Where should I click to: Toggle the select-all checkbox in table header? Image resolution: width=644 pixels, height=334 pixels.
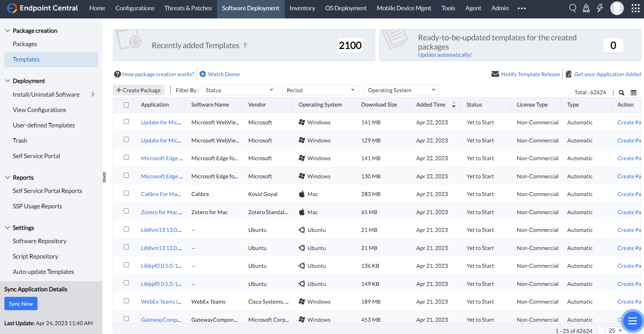(126, 105)
